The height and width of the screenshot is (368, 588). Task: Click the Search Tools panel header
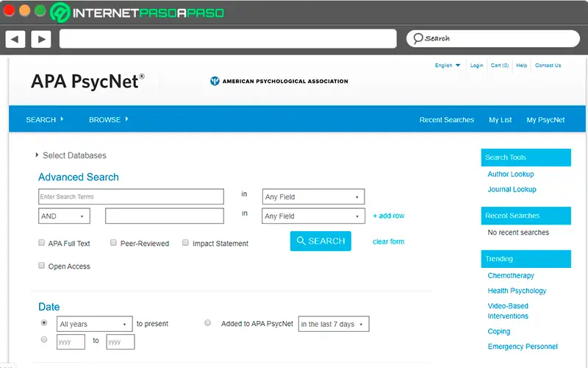526,158
